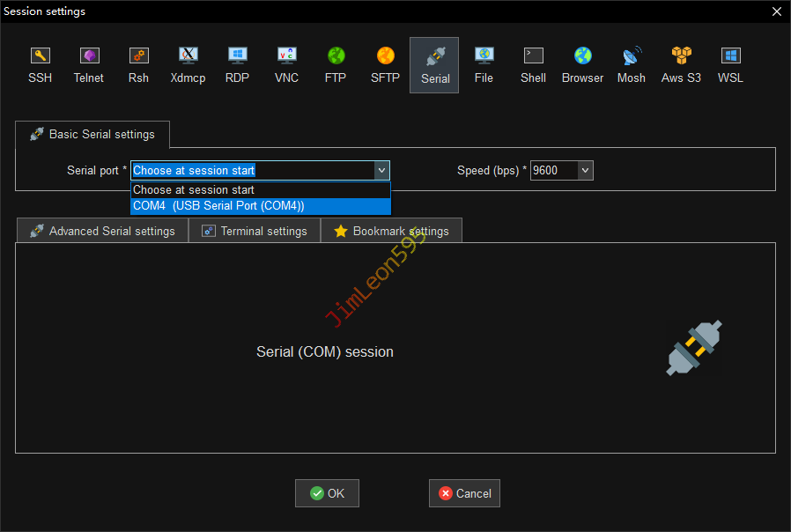Image resolution: width=791 pixels, height=532 pixels.
Task: Select the SSH session type icon
Action: tap(40, 64)
